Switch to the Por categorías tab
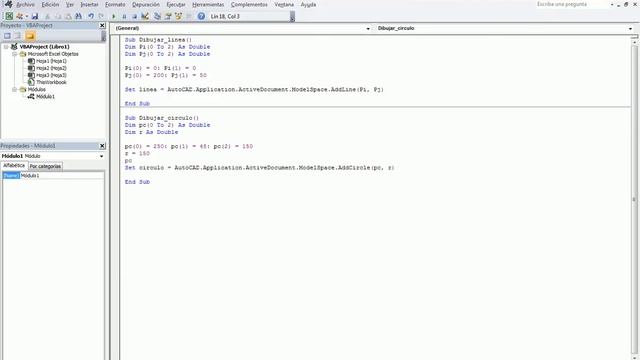The width and height of the screenshot is (640, 360). coord(45,166)
